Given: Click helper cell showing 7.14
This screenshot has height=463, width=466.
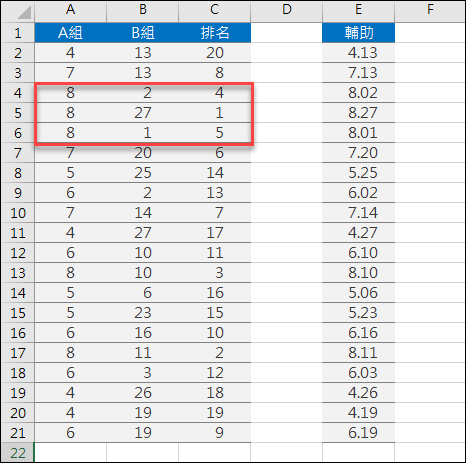Looking at the screenshot, I should point(359,213).
